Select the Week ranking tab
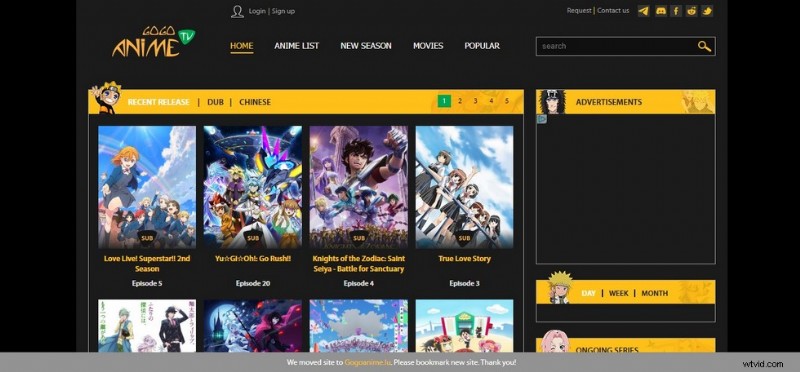The width and height of the screenshot is (800, 372). tap(618, 293)
